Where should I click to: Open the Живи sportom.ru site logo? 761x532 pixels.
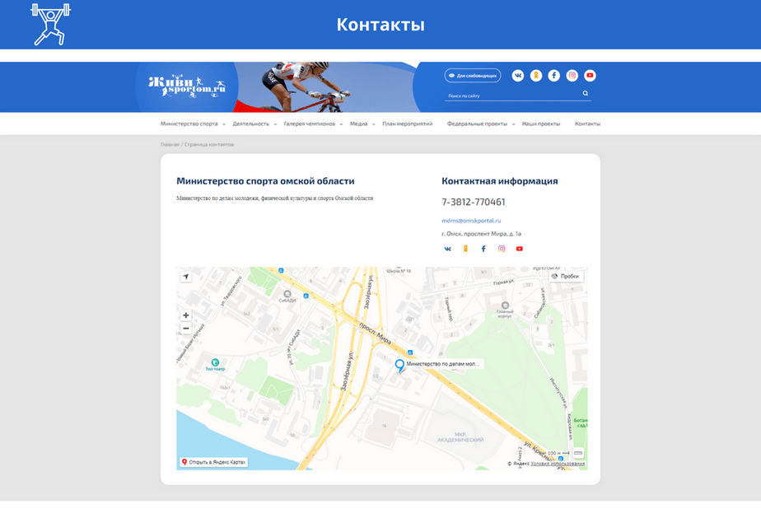tap(187, 87)
